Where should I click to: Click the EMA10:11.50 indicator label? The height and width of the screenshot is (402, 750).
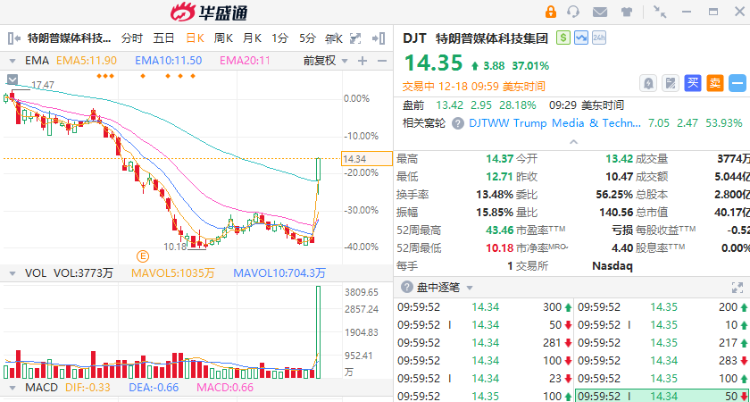[168, 60]
